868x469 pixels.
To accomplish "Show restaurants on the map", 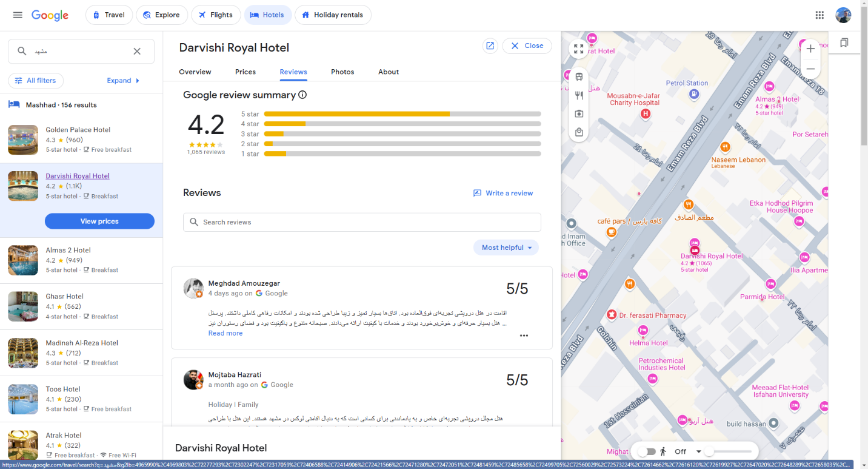I will pos(579,95).
